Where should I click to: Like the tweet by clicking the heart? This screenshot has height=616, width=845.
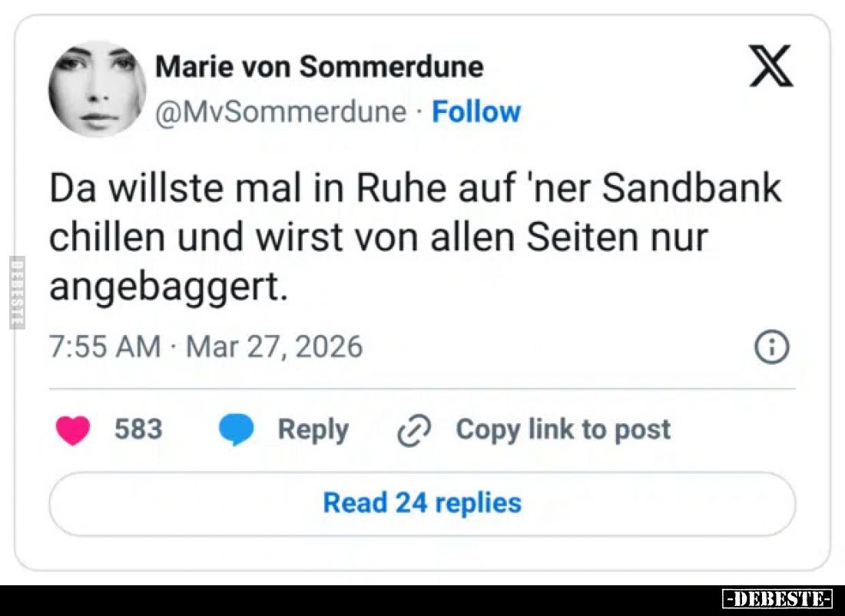74,429
